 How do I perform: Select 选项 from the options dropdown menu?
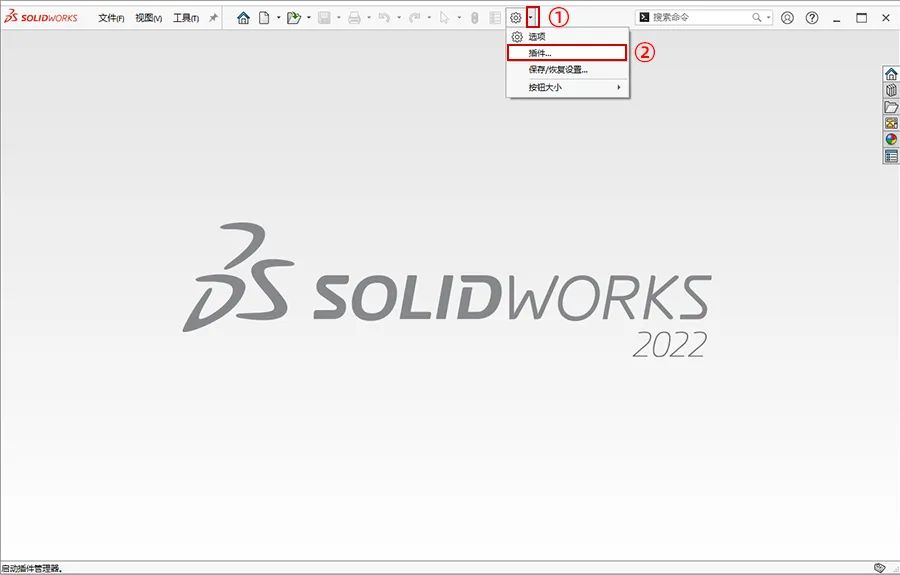click(x=567, y=37)
